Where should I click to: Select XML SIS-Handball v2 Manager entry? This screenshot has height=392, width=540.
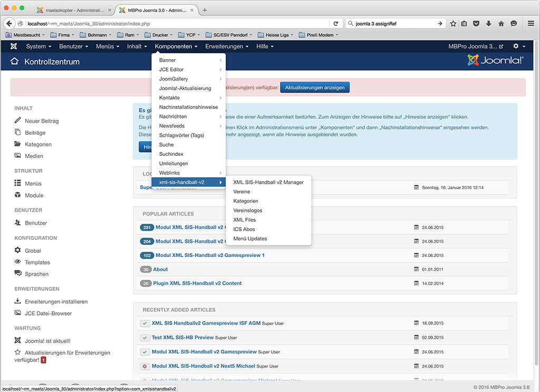pyautogui.click(x=268, y=182)
